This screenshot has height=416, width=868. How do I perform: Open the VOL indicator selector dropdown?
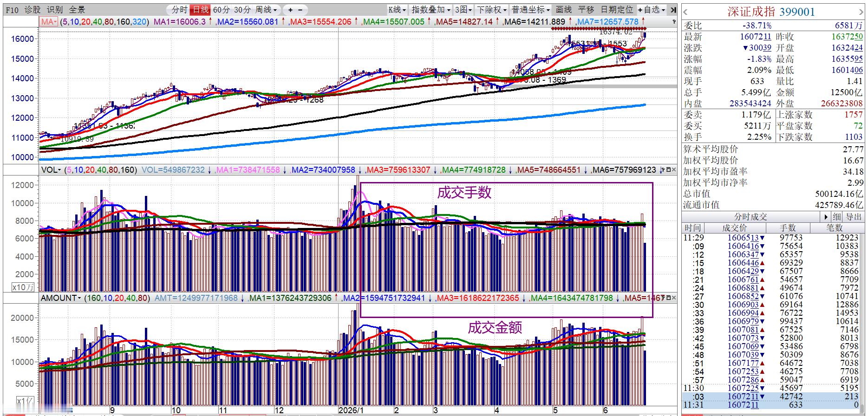pyautogui.click(x=51, y=170)
